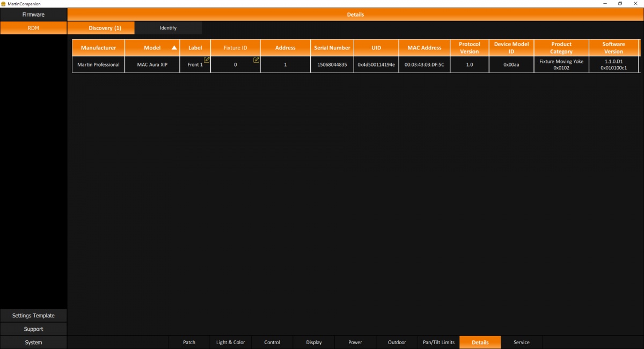Click the Address value 1
Screen dimensions: 644x349
point(286,64)
